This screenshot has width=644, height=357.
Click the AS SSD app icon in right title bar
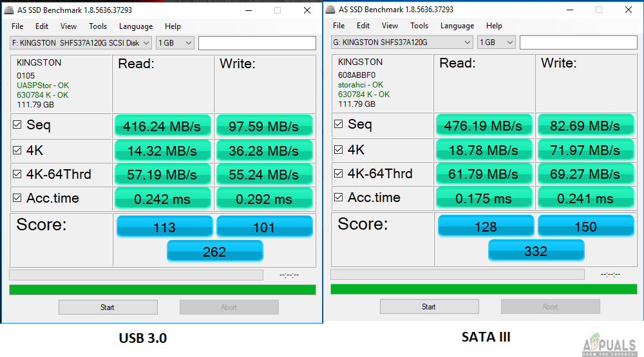[x=330, y=9]
